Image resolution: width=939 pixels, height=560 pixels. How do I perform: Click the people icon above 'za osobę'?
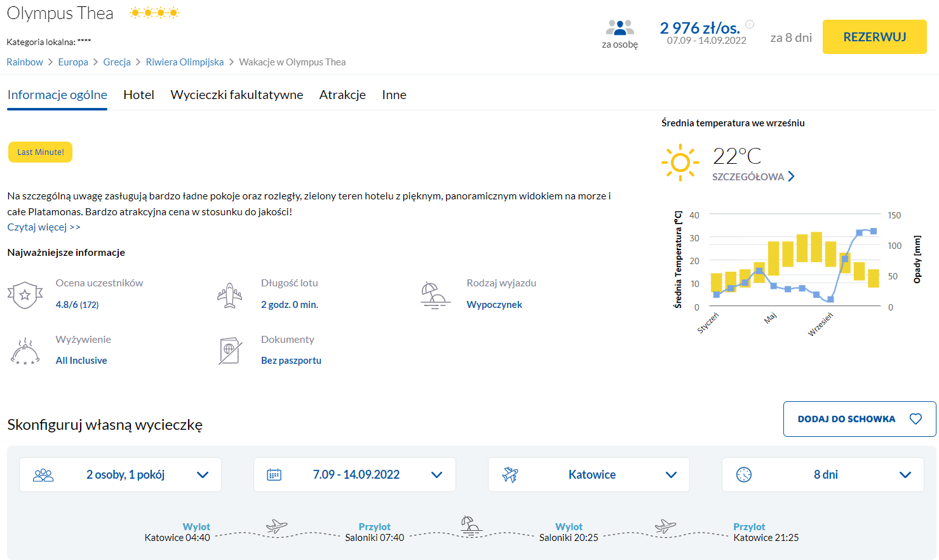619,28
